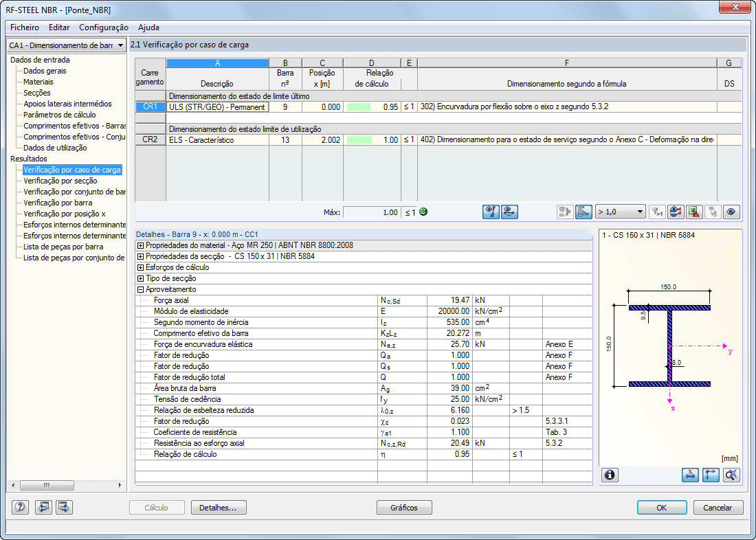Screen dimensions: 756x540
Task: Go to next table (right arrow window icon)
Action: [64, 507]
